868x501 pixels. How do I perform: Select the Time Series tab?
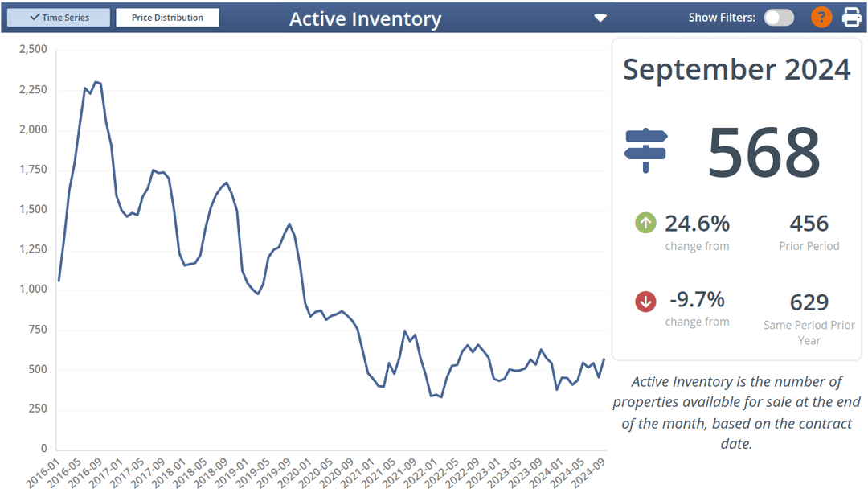coord(58,16)
